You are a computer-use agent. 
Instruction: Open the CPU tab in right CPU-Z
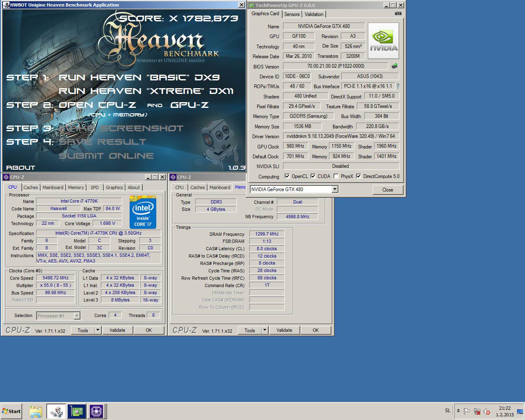(x=180, y=187)
